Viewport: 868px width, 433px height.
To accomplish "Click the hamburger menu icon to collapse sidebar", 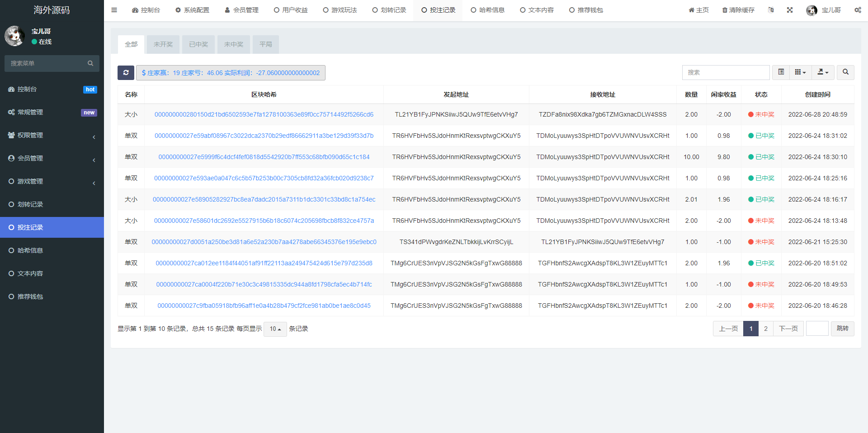I will pos(114,10).
